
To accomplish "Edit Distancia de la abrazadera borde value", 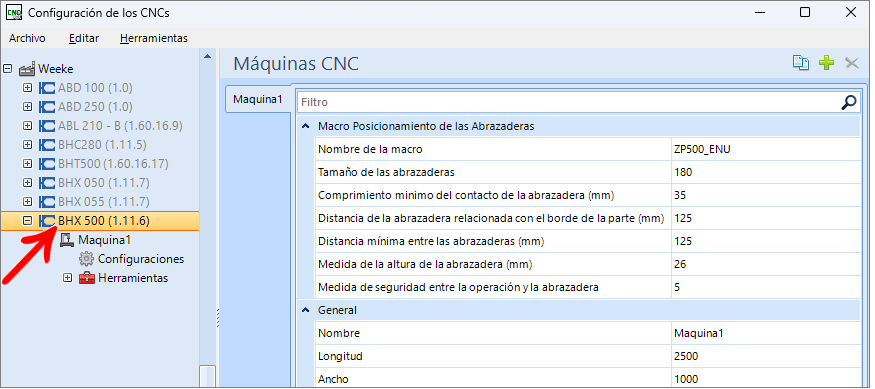I will pyautogui.click(x=765, y=218).
